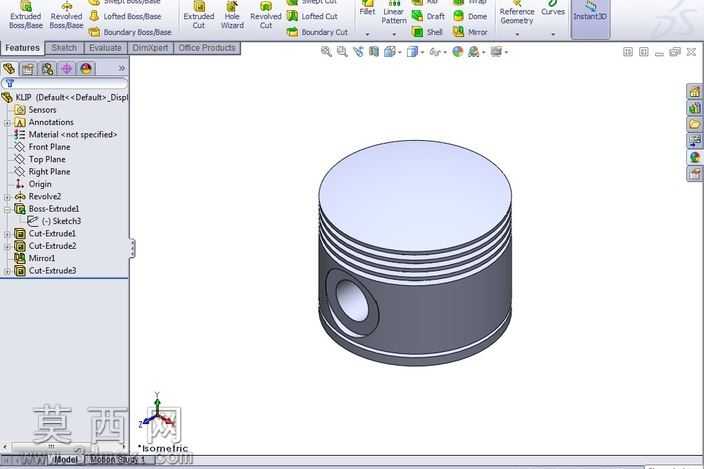Select the Revolved Cut tool

[266, 16]
